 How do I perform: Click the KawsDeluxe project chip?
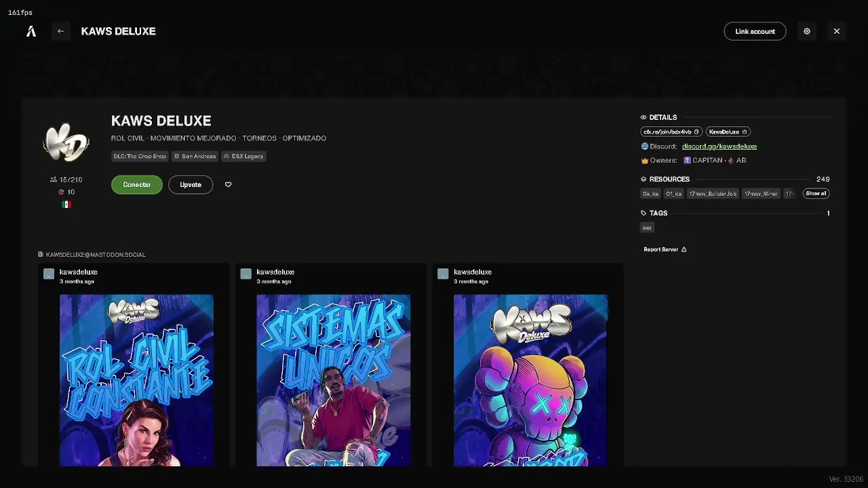click(x=728, y=132)
